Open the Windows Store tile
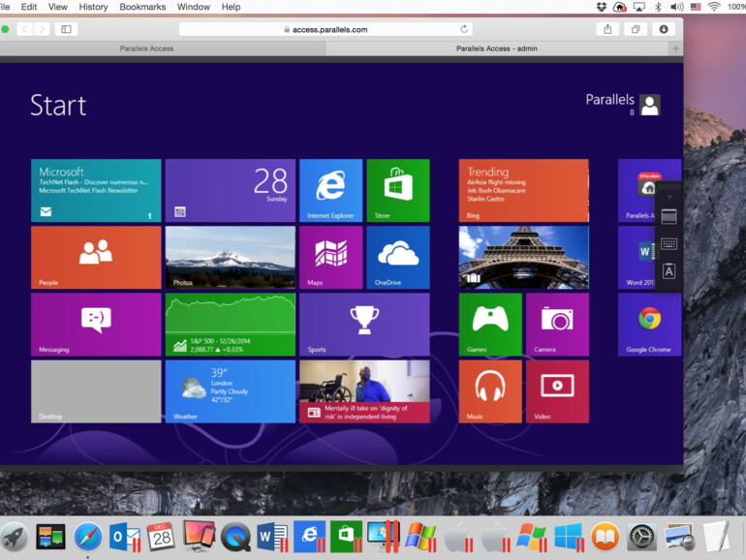Screen dimensions: 746x560 (398, 190)
